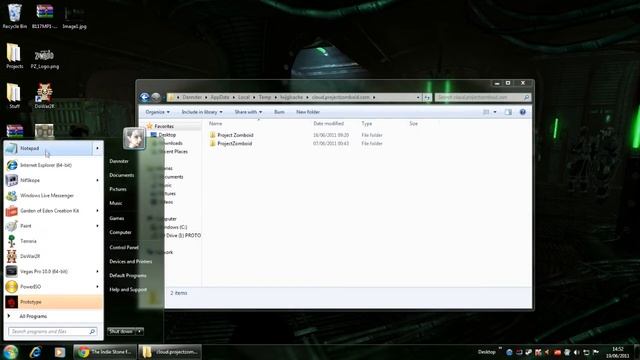
Task: Select Favorites in the navigation pane
Action: click(164, 126)
